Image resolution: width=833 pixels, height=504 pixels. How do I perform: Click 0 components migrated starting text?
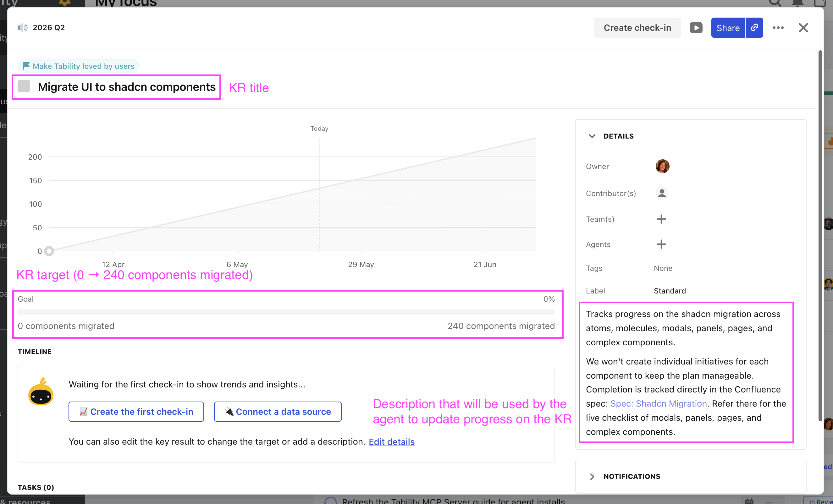coord(66,326)
